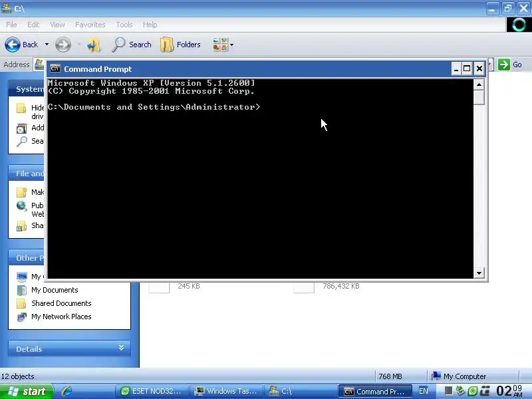The width and height of the screenshot is (532, 399).
Task: Click the Command Prompt scrollbar thumb
Action: [x=479, y=97]
